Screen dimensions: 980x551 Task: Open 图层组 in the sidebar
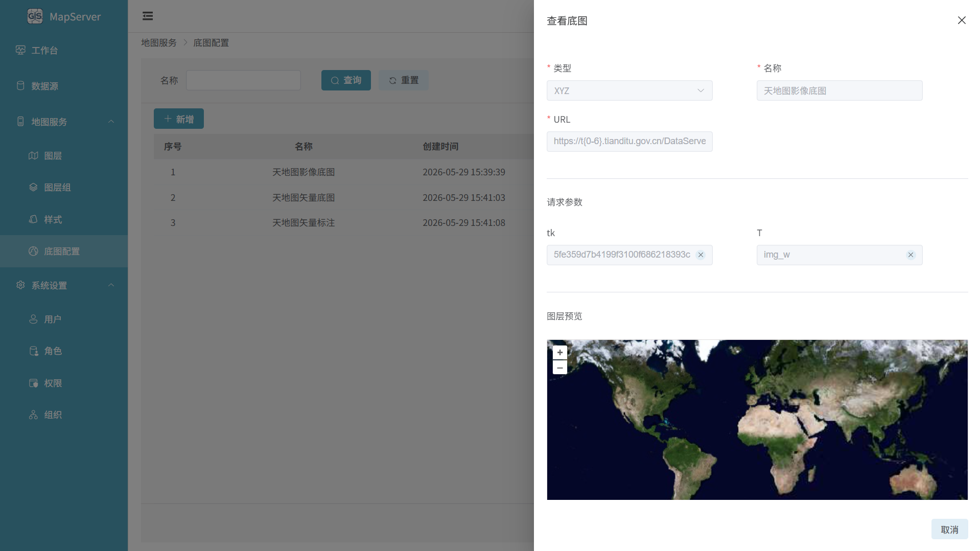click(x=64, y=187)
